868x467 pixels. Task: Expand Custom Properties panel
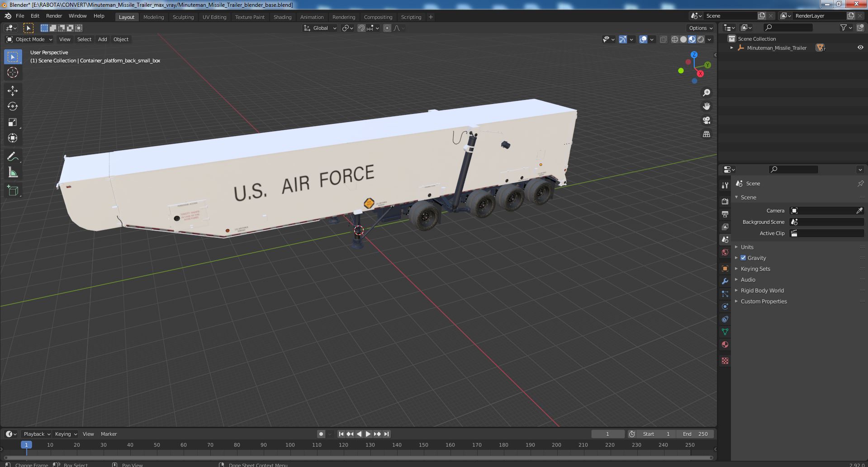tap(764, 301)
